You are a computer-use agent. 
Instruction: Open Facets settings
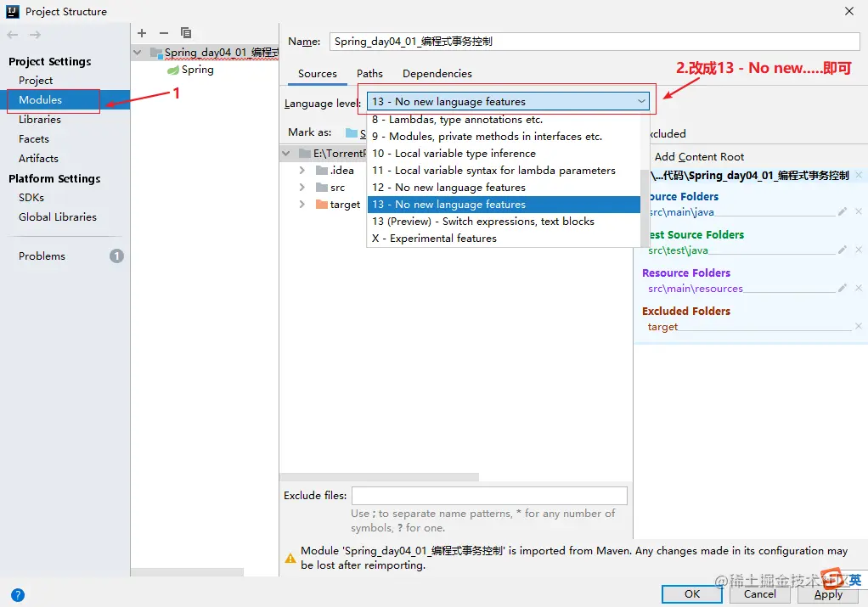[34, 139]
